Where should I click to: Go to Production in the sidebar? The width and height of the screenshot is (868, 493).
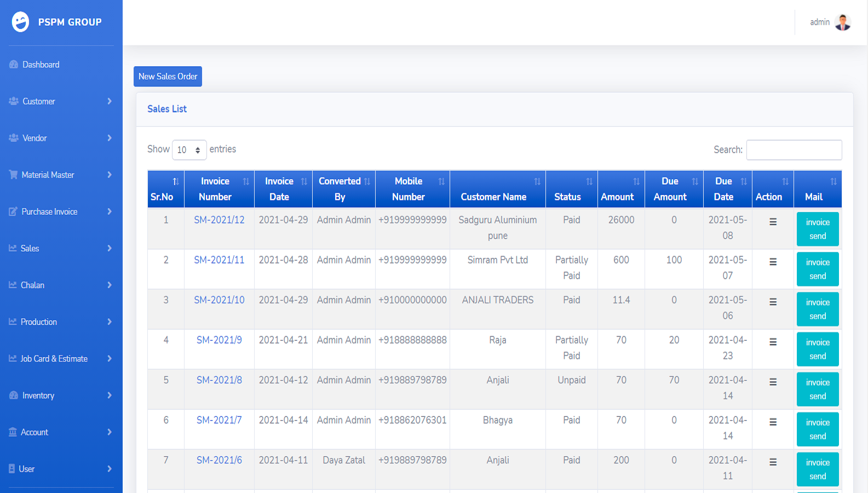pyautogui.click(x=38, y=322)
